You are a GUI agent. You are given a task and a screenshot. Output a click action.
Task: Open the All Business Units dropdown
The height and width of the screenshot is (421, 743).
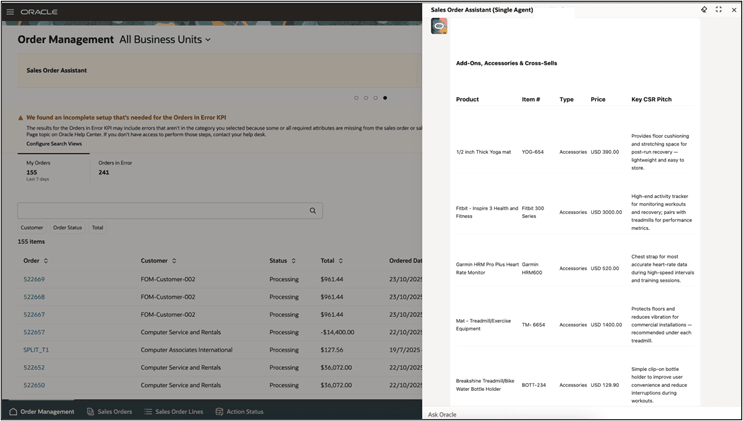tap(165, 40)
